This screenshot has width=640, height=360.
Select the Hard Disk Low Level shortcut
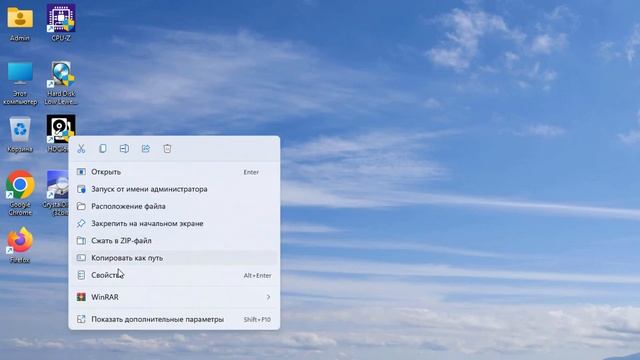[x=61, y=83]
